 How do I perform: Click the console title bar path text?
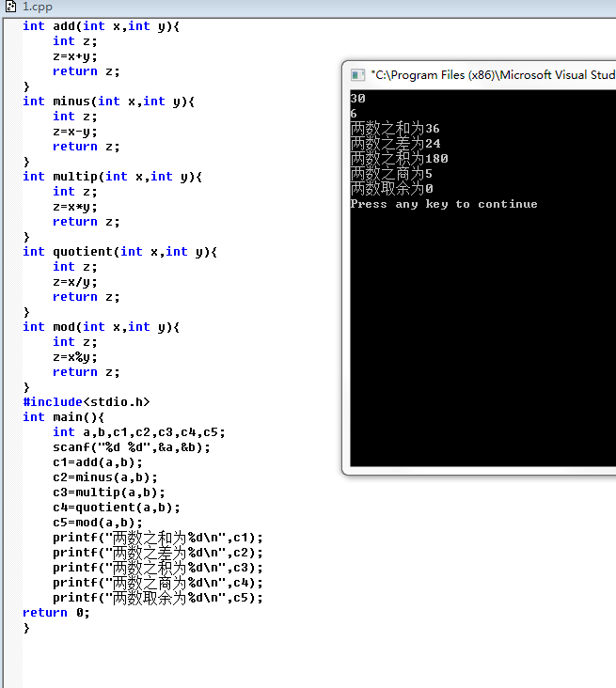point(493,75)
